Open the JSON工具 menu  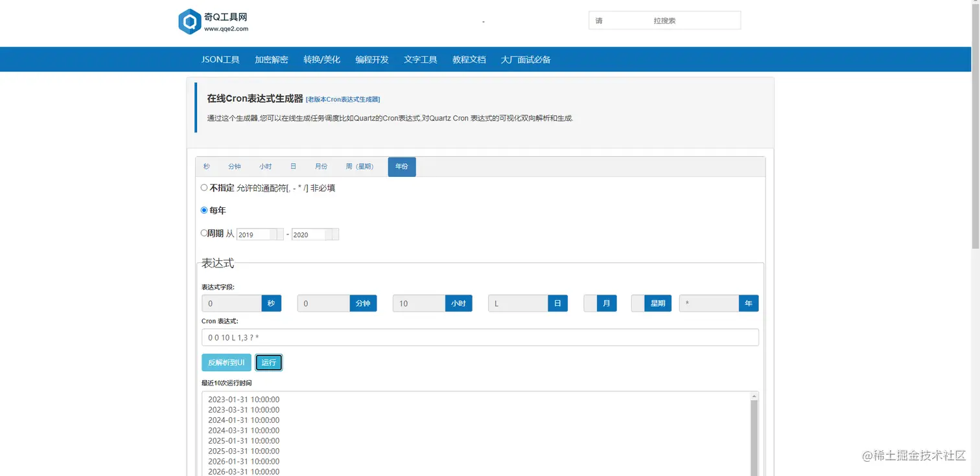click(x=220, y=60)
